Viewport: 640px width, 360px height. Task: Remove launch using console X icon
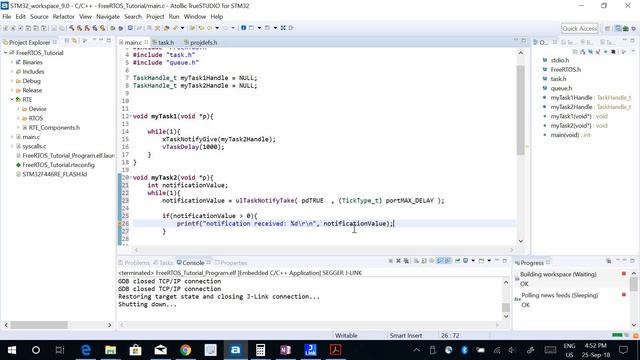398,261
